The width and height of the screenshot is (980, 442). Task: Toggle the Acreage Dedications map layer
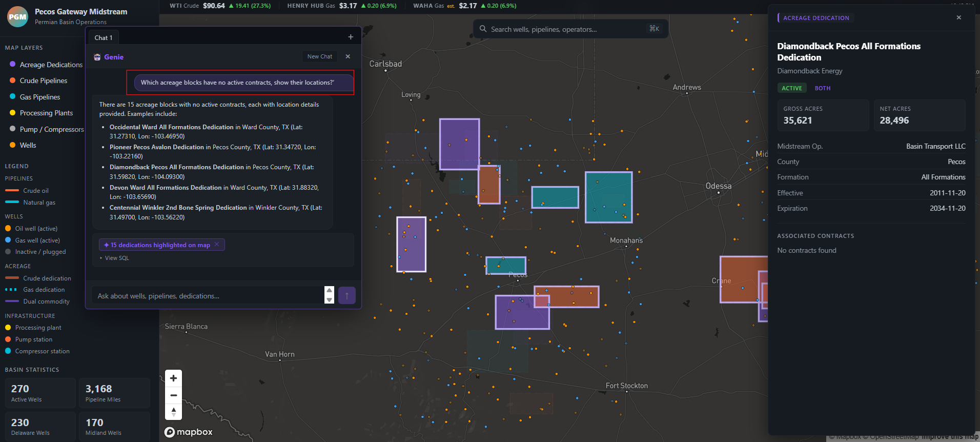51,65
